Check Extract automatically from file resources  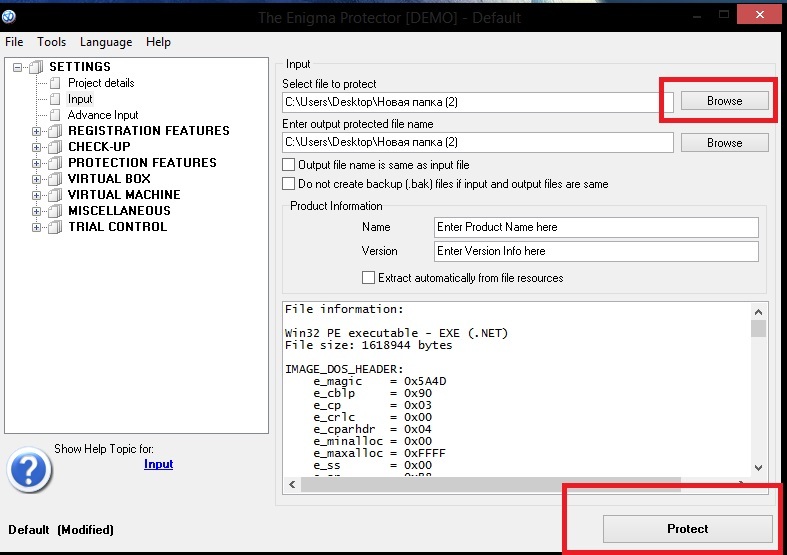(368, 278)
